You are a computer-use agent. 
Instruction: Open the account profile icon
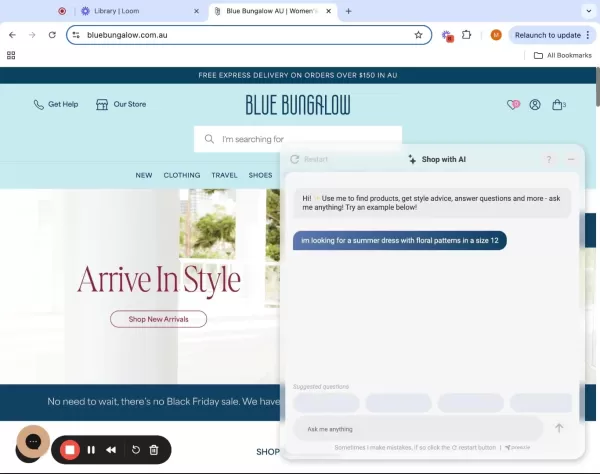[535, 104]
